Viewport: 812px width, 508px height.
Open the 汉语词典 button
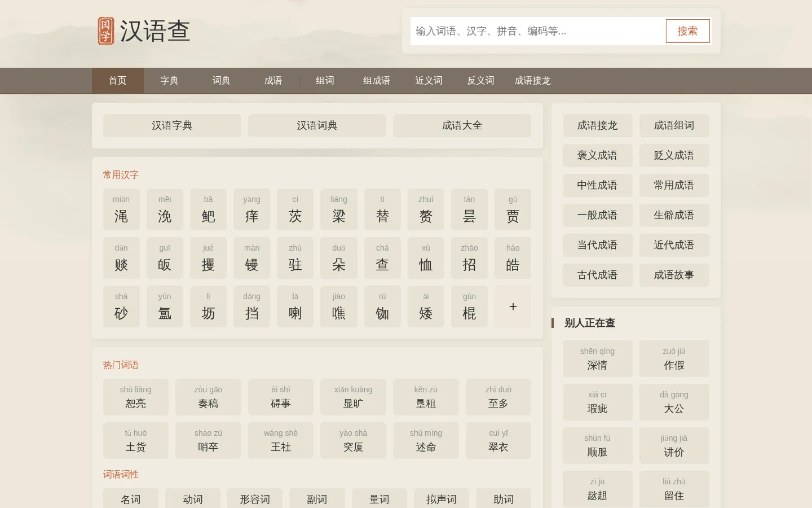(317, 125)
